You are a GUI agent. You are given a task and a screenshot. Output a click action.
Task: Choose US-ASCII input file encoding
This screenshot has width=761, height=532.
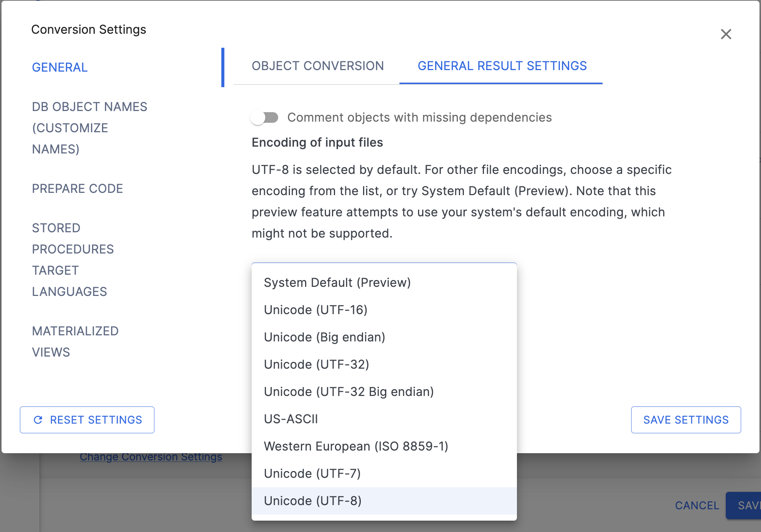pyautogui.click(x=291, y=419)
